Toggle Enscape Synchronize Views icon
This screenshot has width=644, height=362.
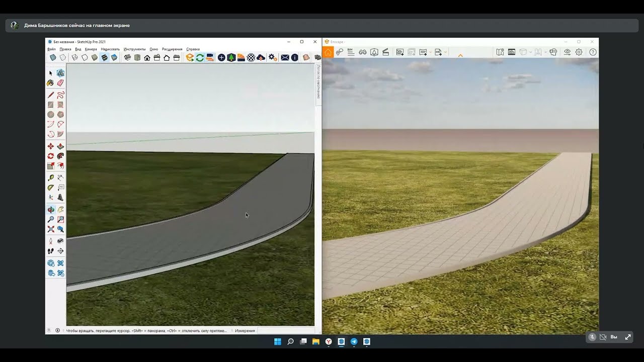point(210,58)
